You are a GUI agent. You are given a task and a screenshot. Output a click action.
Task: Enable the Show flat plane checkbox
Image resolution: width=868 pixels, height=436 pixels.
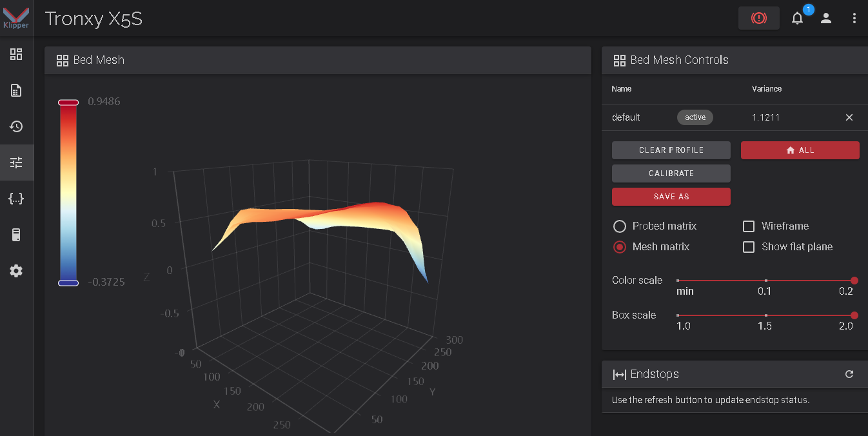(x=749, y=247)
